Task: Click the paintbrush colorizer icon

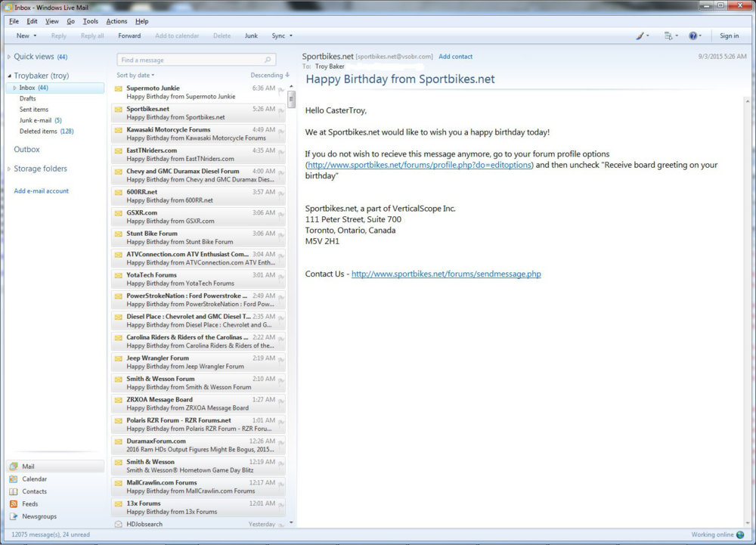Action: 639,36
